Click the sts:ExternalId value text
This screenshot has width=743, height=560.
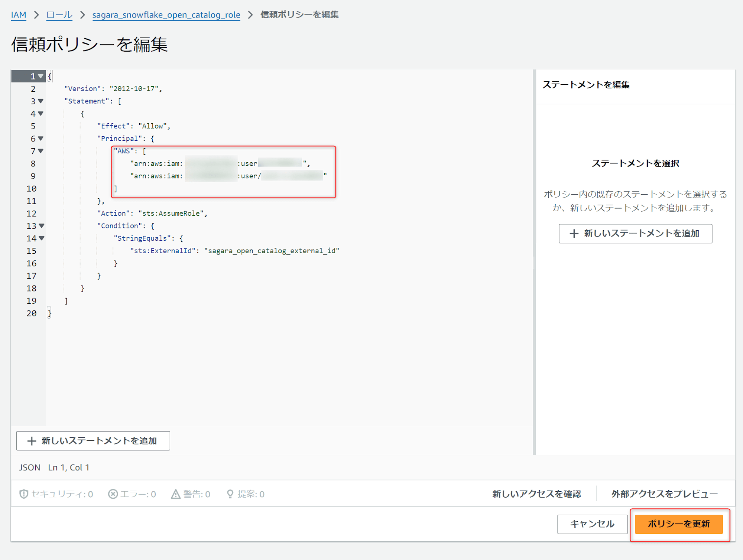pos(272,251)
